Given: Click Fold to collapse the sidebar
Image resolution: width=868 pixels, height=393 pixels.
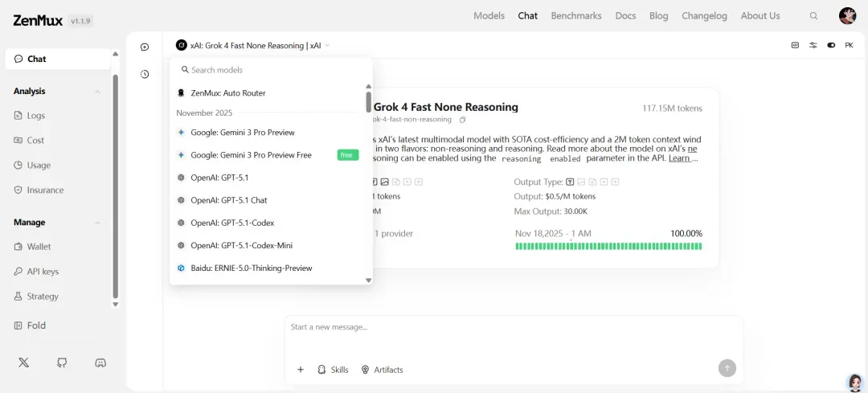Looking at the screenshot, I should coord(30,325).
